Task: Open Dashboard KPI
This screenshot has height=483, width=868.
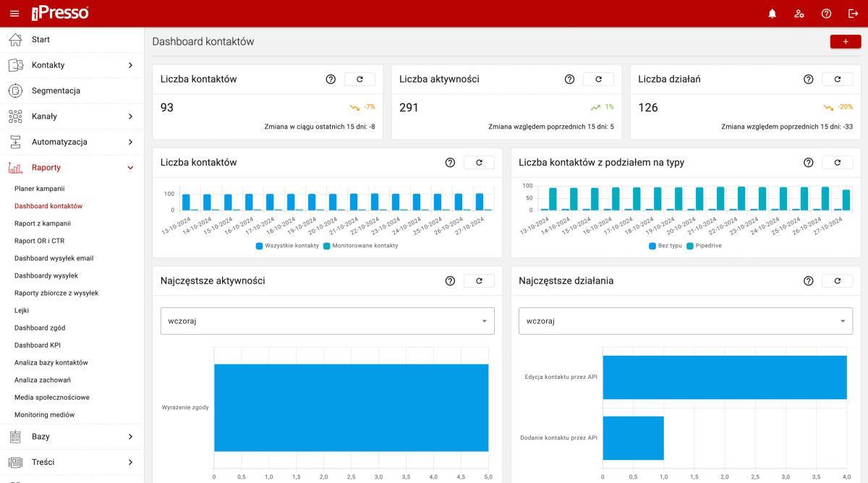Action: [38, 345]
